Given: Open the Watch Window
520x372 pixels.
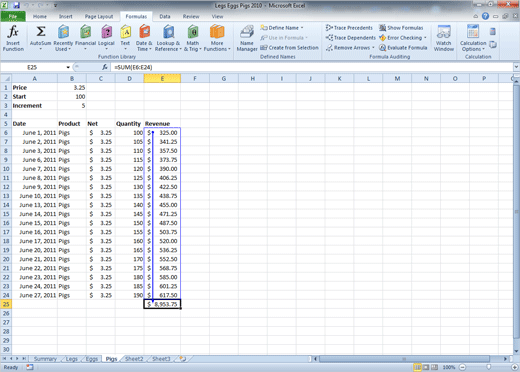Looking at the screenshot, I should click(x=444, y=38).
